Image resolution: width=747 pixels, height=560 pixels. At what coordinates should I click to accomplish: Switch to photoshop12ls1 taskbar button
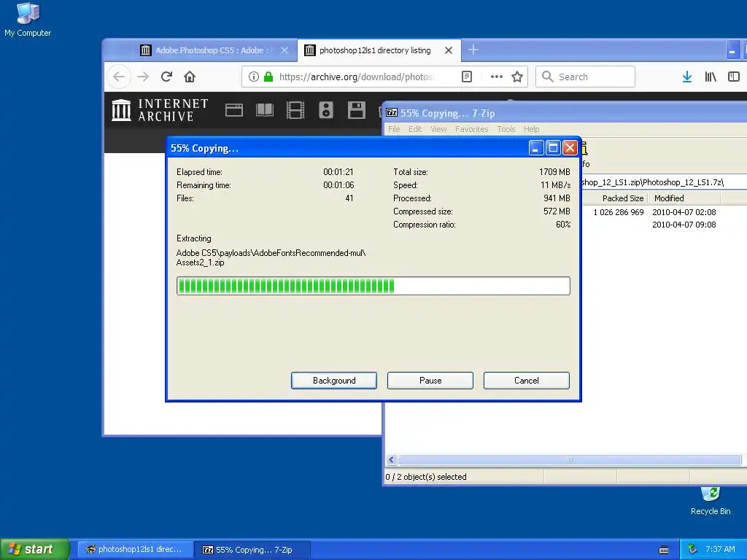[x=135, y=550]
